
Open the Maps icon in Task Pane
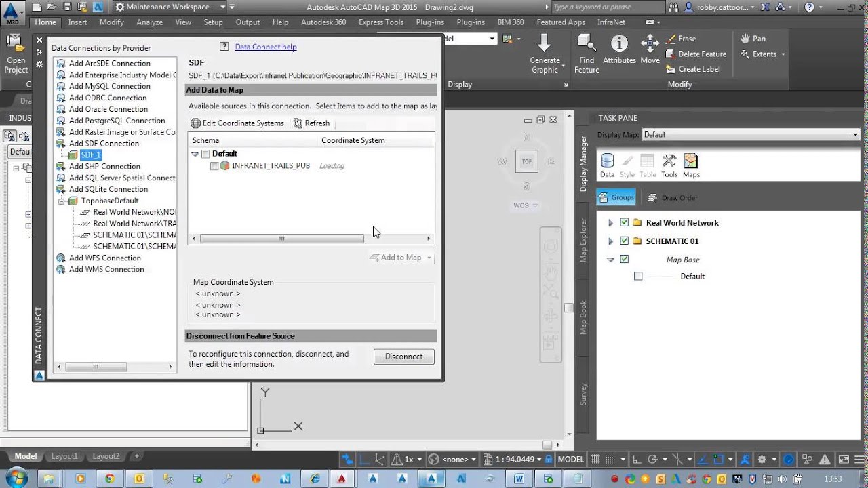click(691, 161)
